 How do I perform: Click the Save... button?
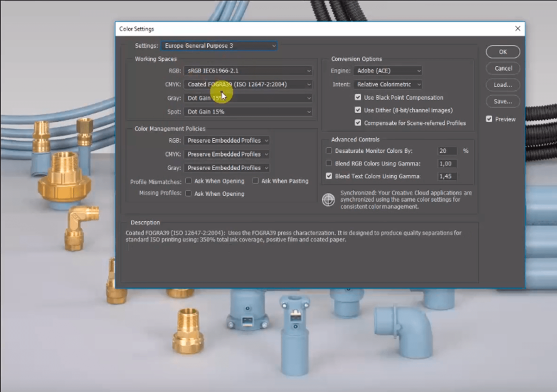coord(503,102)
